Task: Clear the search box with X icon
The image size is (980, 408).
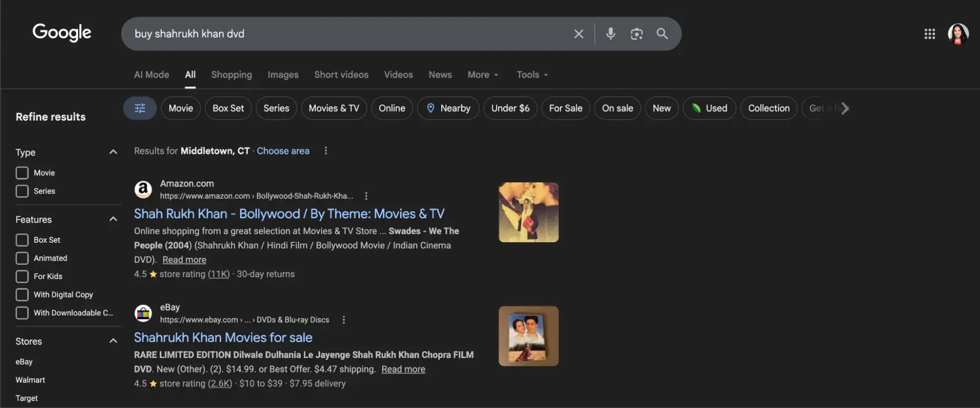Action: (x=578, y=34)
